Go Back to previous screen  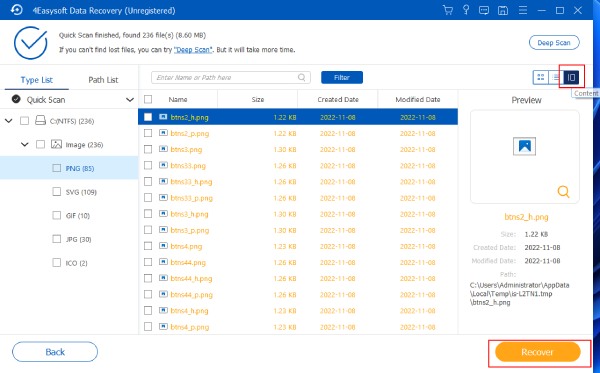pos(55,352)
